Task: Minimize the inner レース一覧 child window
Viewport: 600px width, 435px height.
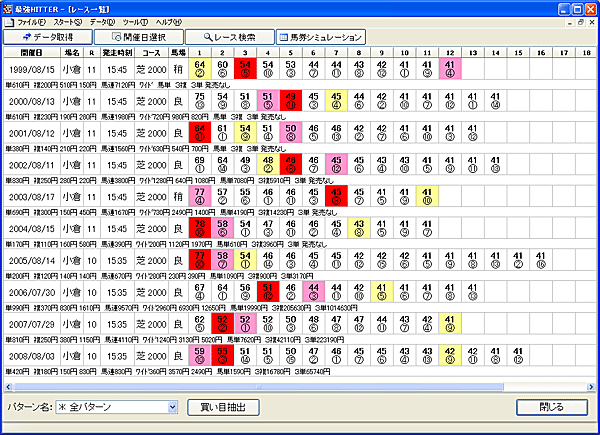Action: tap(570, 23)
